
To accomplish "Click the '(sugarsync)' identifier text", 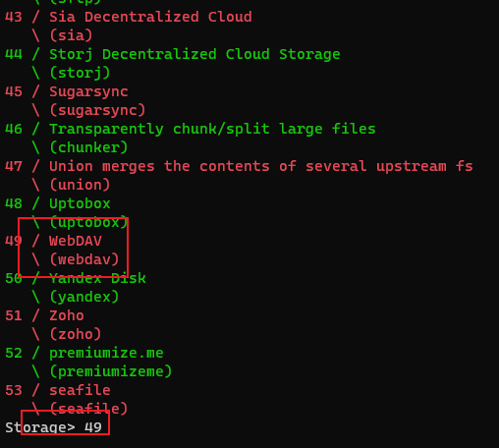I will coord(97,110).
